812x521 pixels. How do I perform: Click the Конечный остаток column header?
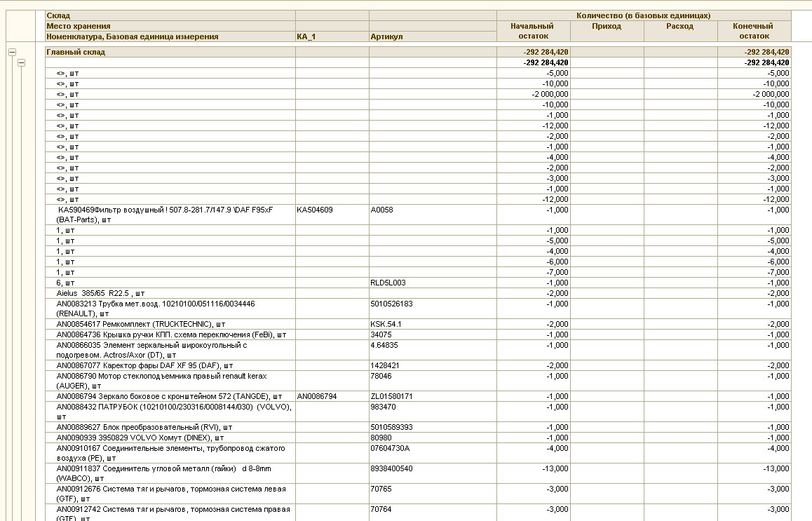tap(754, 31)
